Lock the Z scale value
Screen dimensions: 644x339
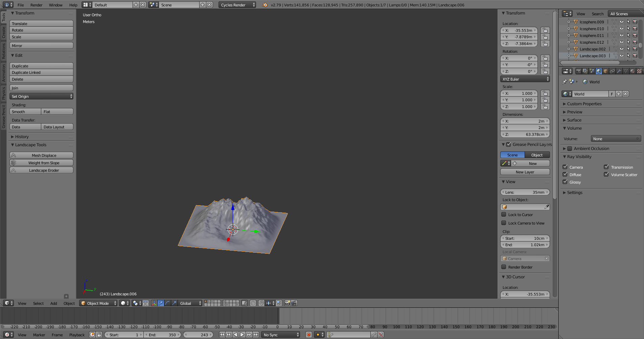(545, 107)
